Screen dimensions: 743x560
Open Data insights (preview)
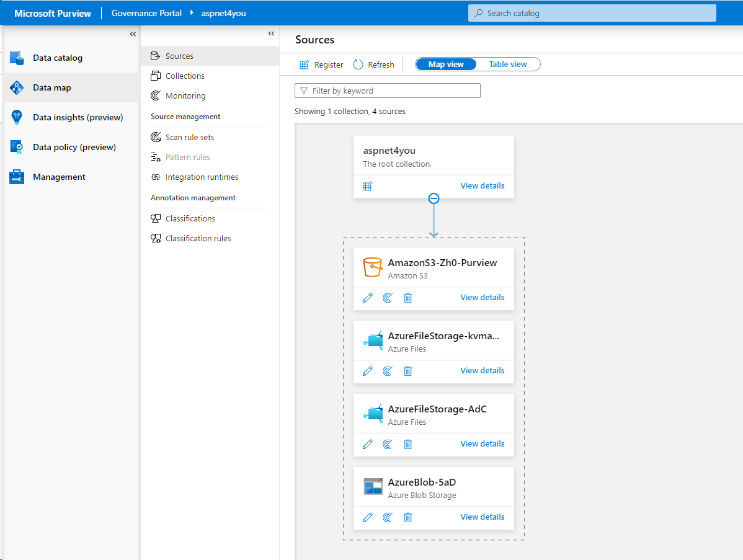pyautogui.click(x=70, y=117)
